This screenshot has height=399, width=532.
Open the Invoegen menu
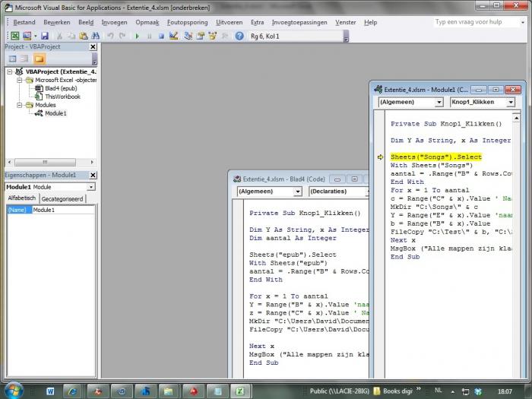coord(114,22)
